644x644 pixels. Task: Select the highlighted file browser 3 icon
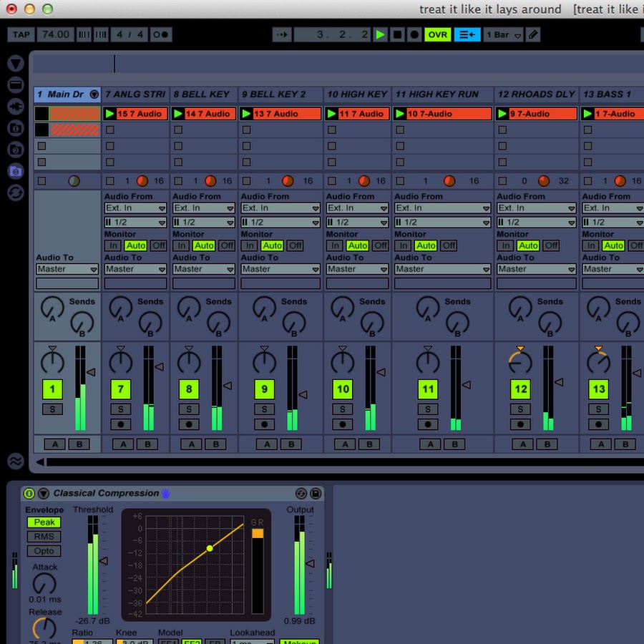click(x=16, y=171)
